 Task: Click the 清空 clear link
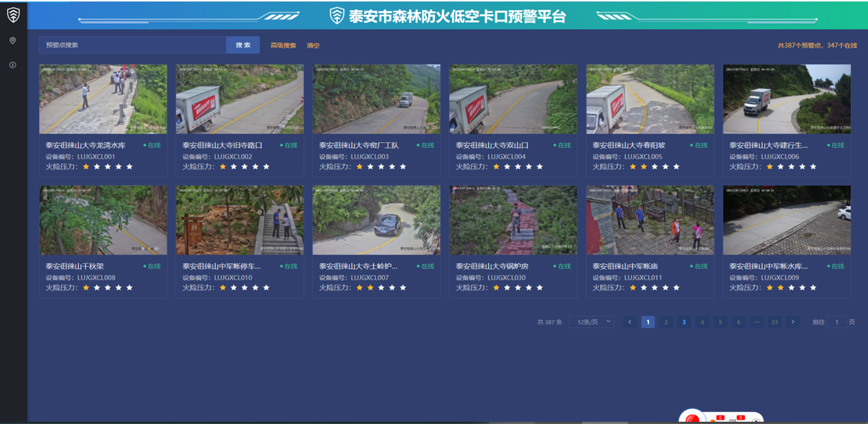[x=313, y=46]
